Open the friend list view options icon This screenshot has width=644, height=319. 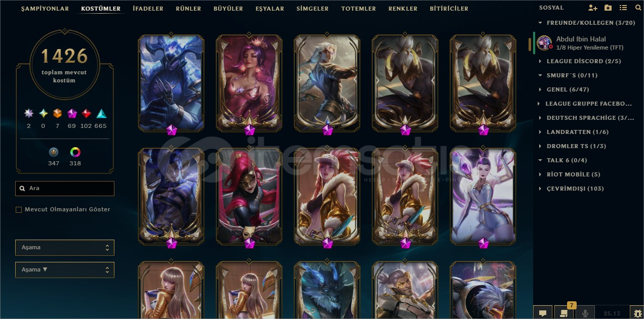(623, 8)
